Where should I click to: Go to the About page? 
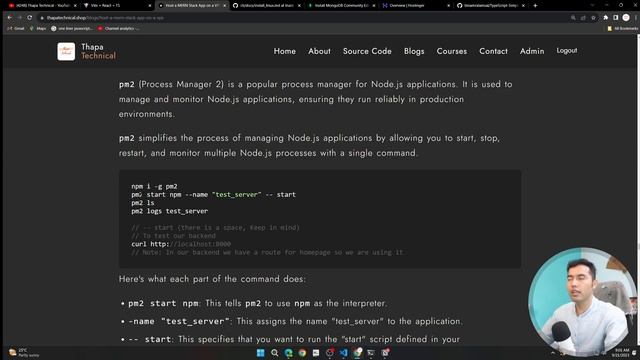pos(319,51)
